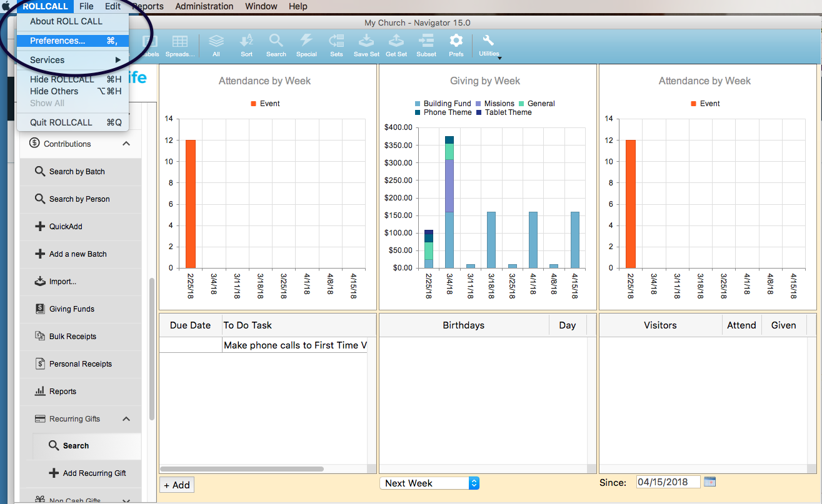Click the Personal Receipts icon
The height and width of the screenshot is (504, 822).
click(39, 363)
